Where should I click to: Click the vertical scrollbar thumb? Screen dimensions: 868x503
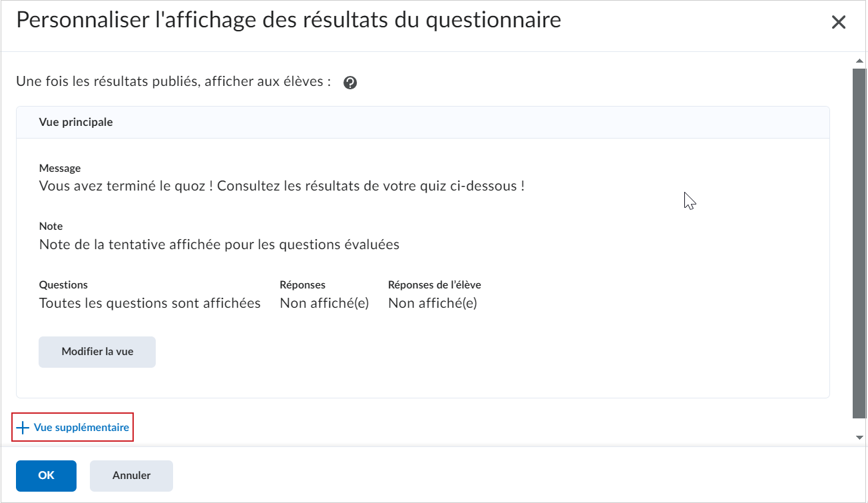click(859, 243)
